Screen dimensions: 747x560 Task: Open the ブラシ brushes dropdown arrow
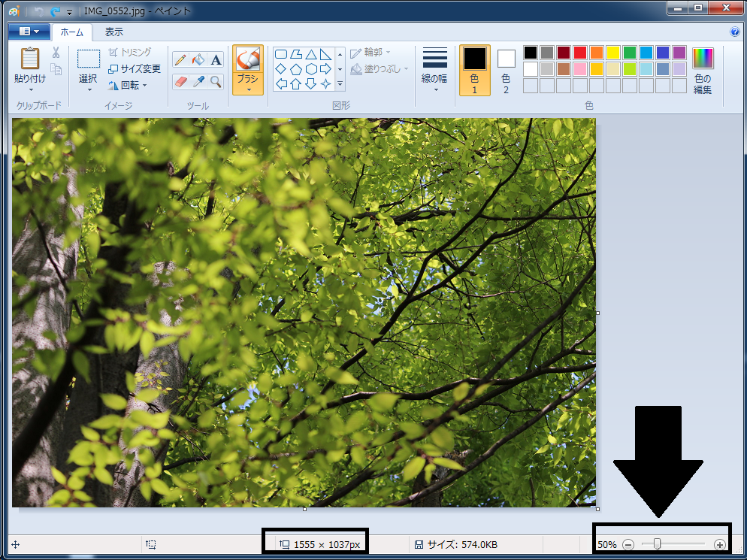coord(247,89)
